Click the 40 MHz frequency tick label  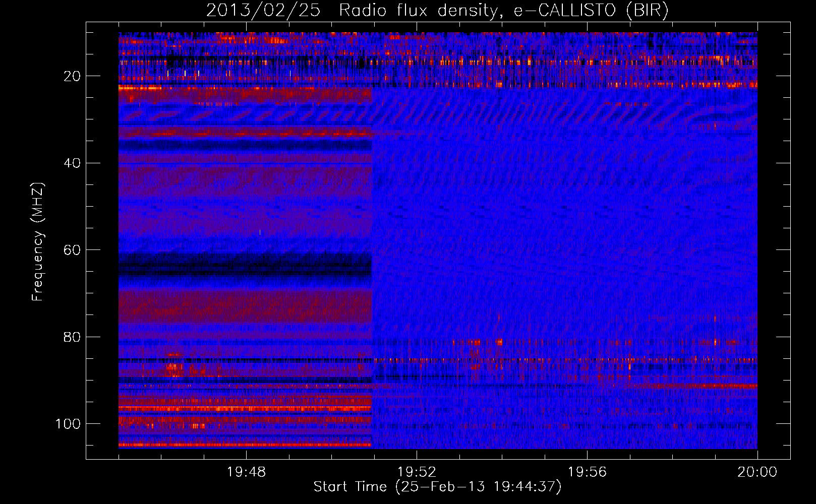coord(72,163)
